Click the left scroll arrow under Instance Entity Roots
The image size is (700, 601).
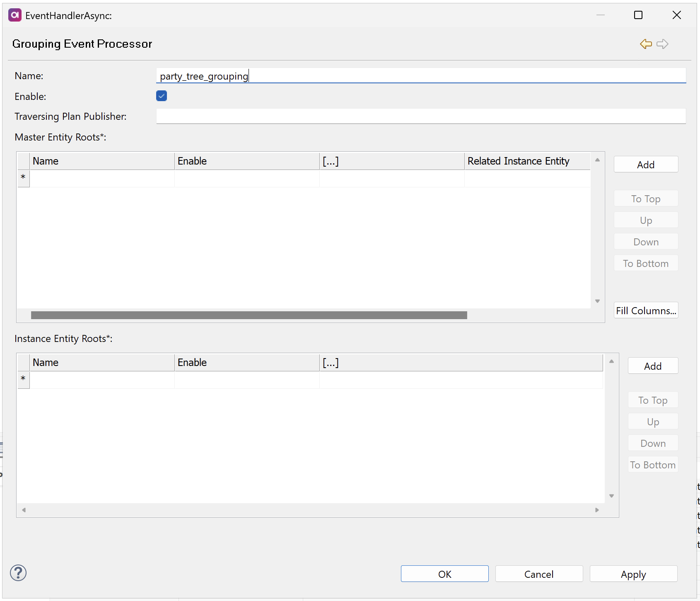(24, 510)
